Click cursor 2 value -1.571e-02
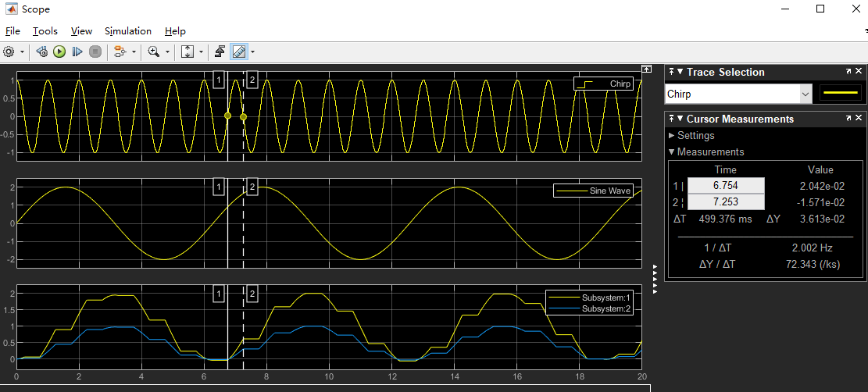 820,203
